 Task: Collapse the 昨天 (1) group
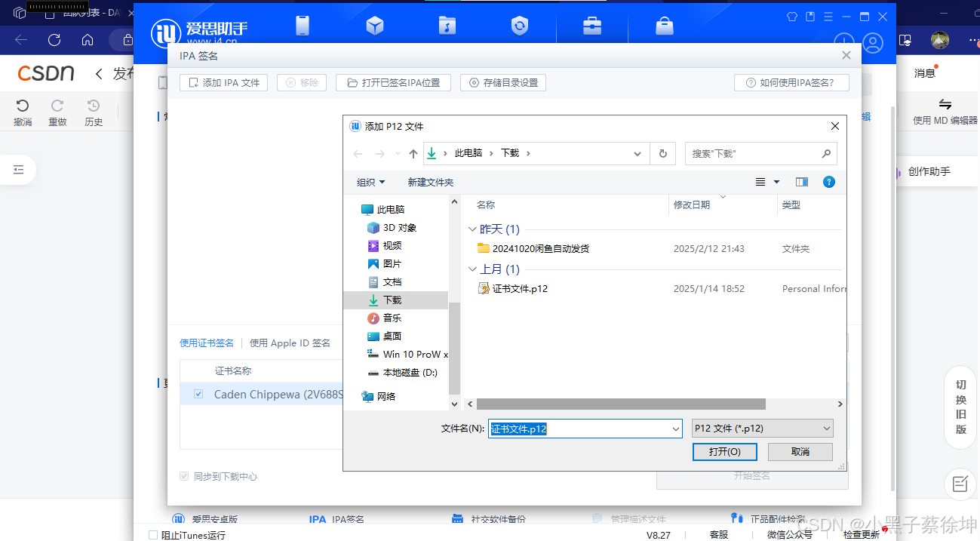tap(472, 229)
